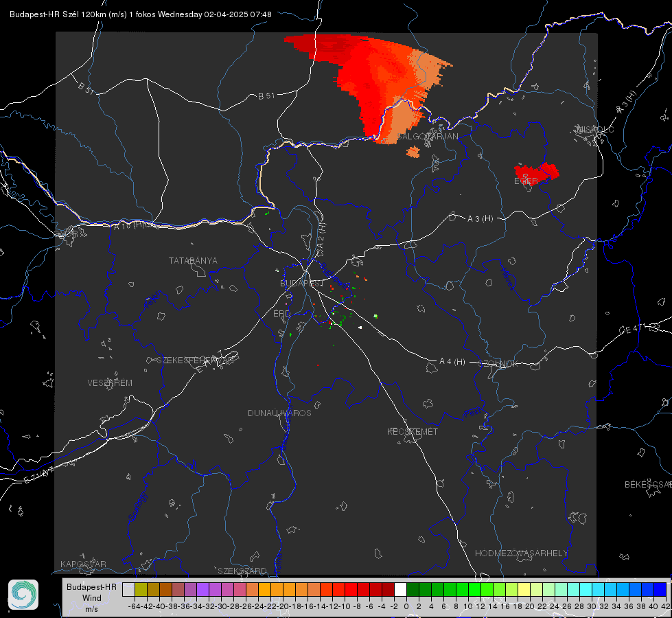The width and height of the screenshot is (672, 618).
Task: Click the EGER city label
Action: pos(526,181)
